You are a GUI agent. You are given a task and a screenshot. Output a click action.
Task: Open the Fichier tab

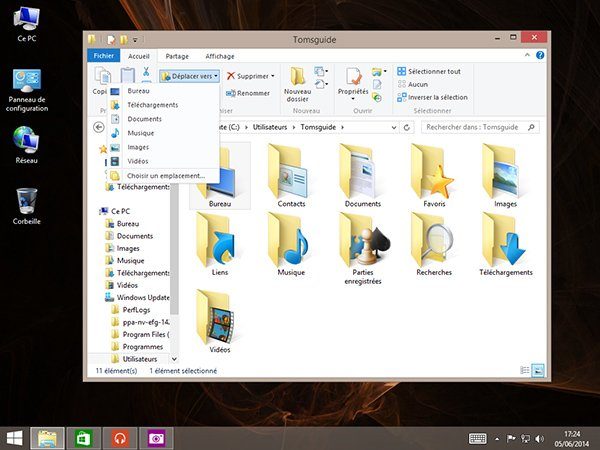click(x=104, y=56)
